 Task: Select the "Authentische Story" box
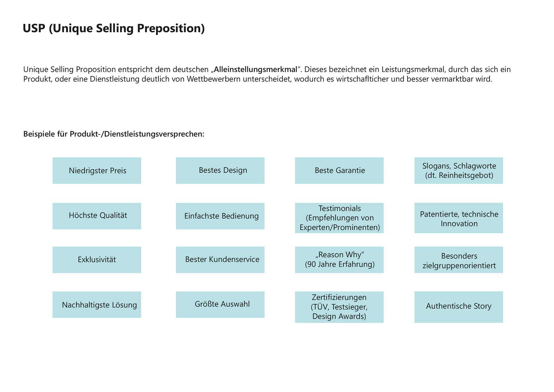458,307
